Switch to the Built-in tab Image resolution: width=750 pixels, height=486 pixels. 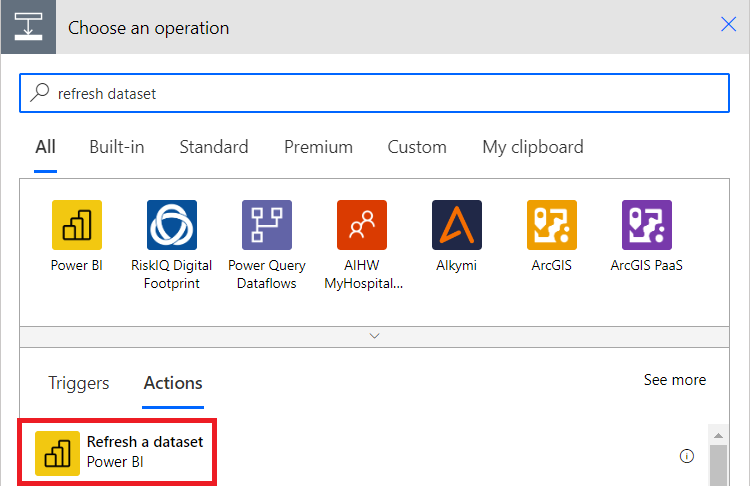click(117, 147)
